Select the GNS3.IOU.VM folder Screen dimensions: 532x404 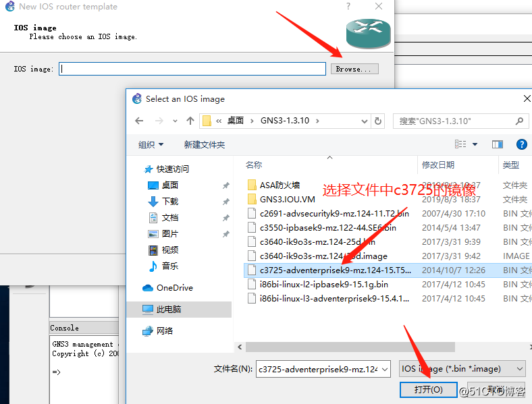click(287, 199)
